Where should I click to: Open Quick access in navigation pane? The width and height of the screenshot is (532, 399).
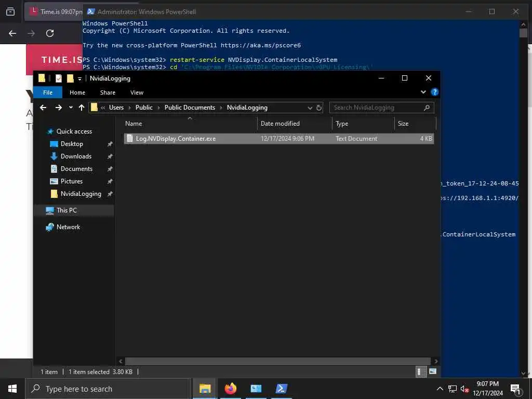74,131
